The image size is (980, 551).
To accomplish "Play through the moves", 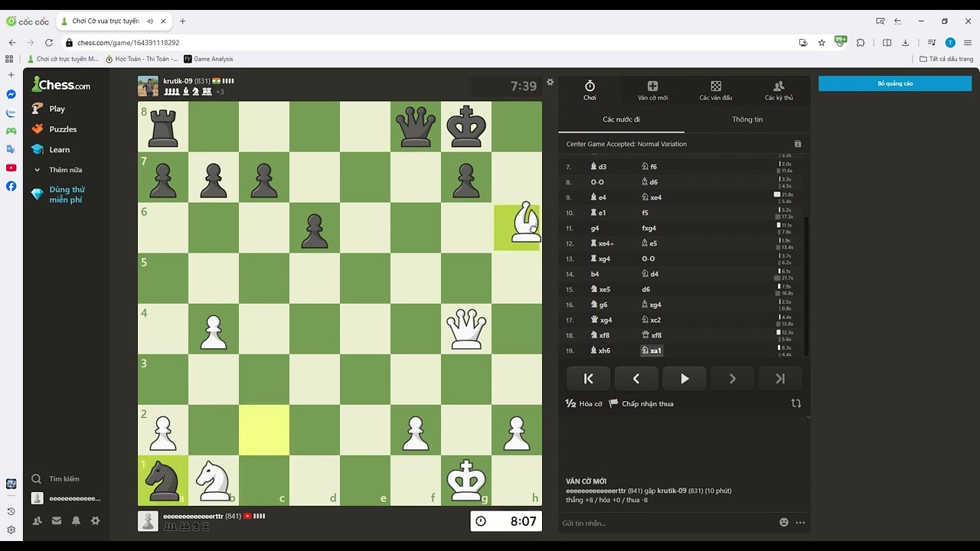I will tap(684, 379).
